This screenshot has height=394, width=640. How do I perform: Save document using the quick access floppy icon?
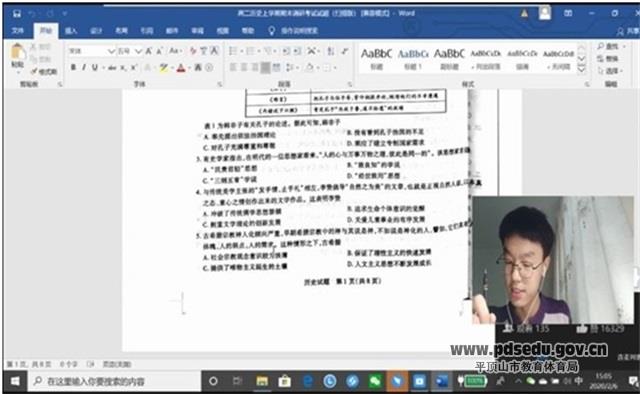(x=17, y=13)
